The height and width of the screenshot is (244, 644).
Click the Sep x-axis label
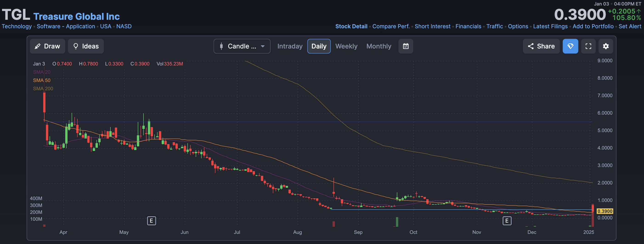358,232
